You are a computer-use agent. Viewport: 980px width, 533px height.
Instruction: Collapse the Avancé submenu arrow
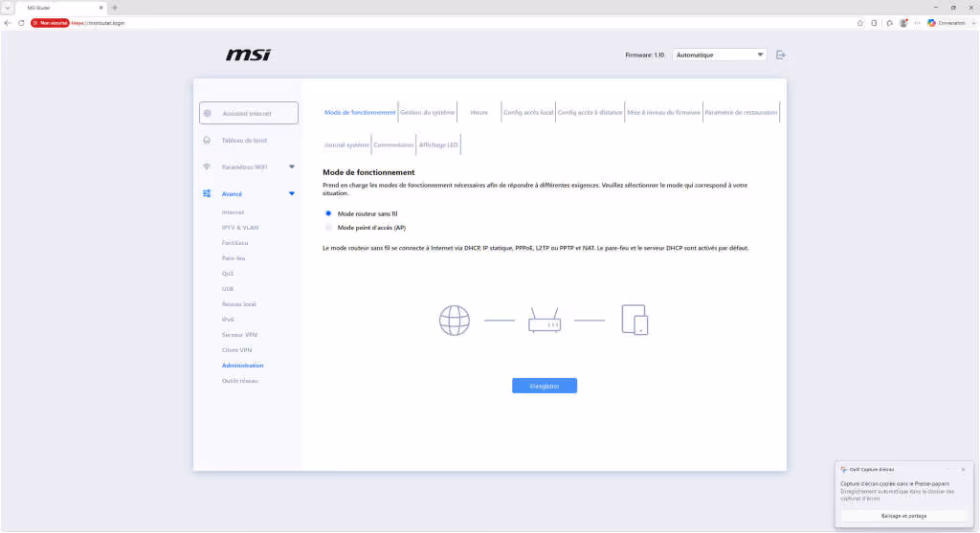tap(292, 193)
